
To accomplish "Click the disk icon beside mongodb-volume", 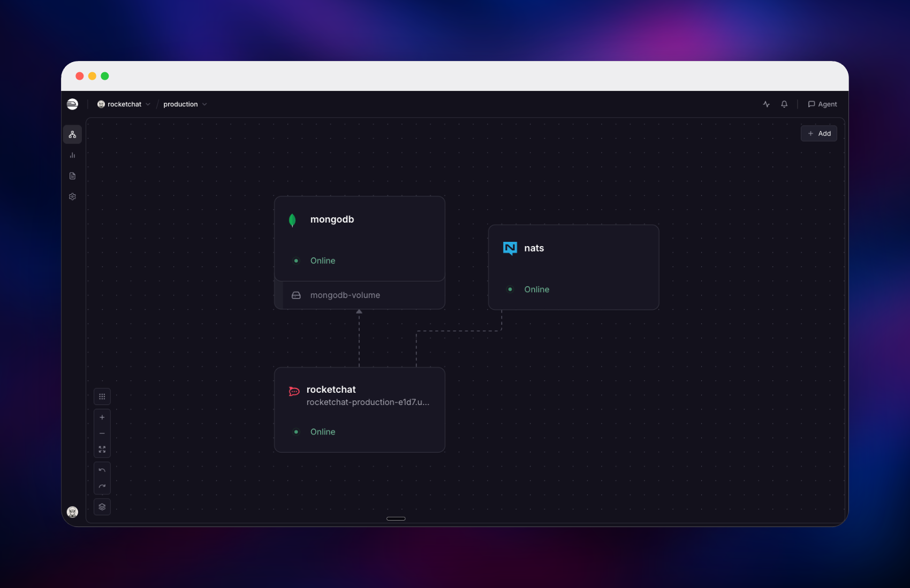I will 296,295.
